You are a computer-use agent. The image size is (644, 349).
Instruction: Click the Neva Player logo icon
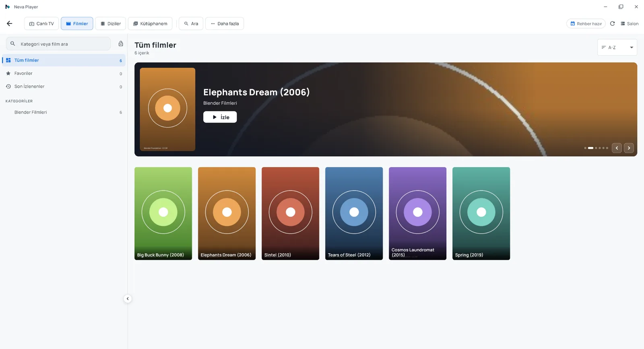click(x=8, y=7)
